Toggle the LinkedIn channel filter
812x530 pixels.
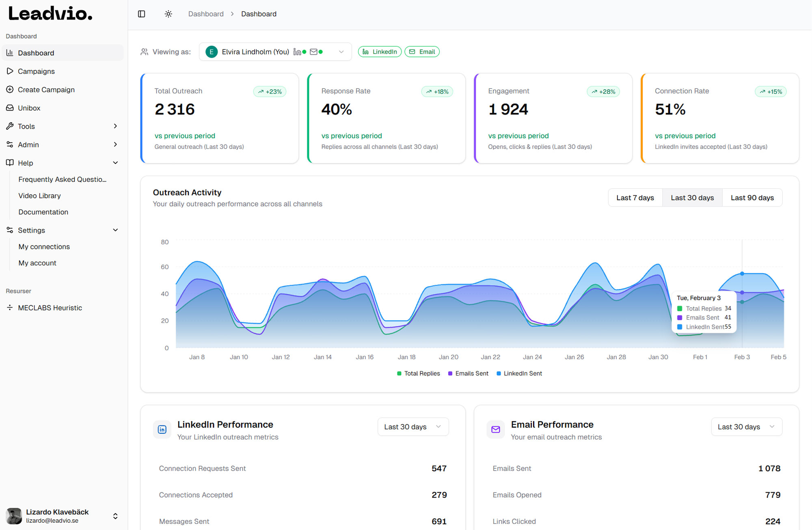tap(379, 52)
